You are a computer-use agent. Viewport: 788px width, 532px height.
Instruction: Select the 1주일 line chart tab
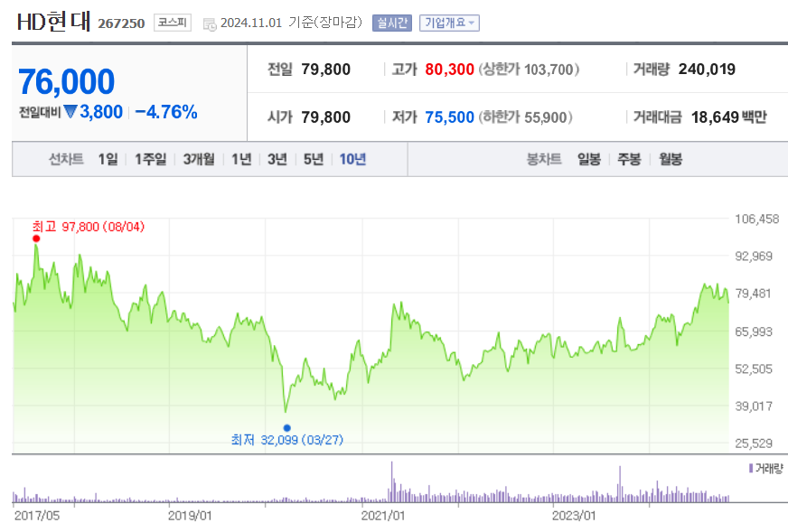click(150, 159)
